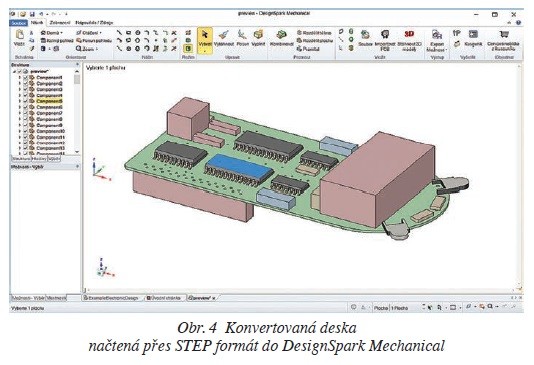Toggle visibility checkbox for Component10

tap(26, 131)
